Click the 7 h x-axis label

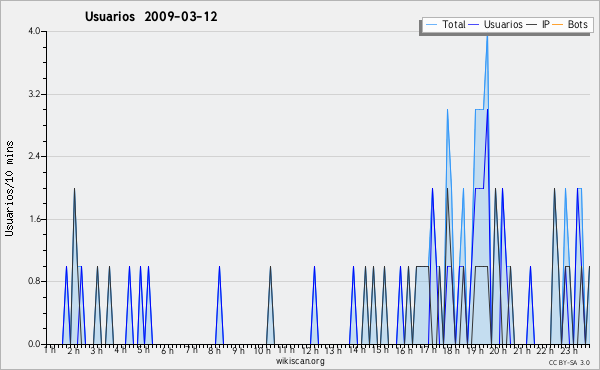(191, 350)
